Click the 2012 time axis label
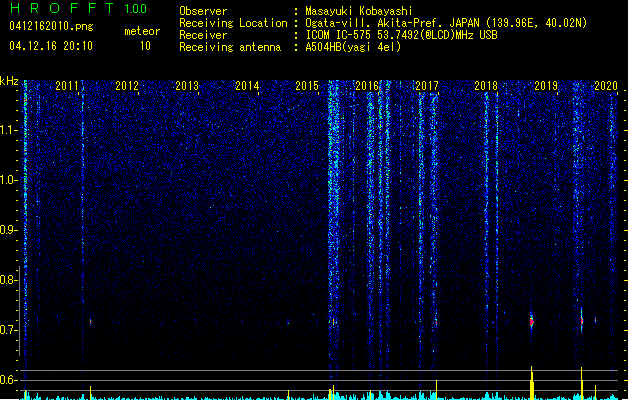 coord(127,86)
